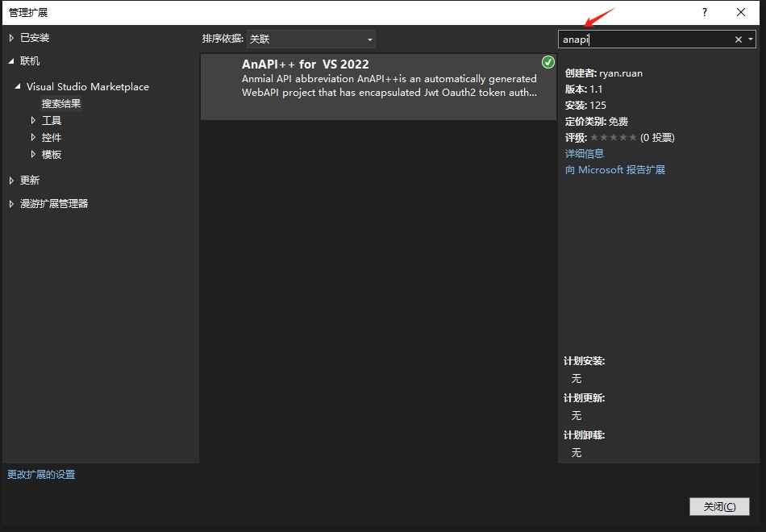
Task: Click the 版本: 1.1 version text
Action: [584, 89]
